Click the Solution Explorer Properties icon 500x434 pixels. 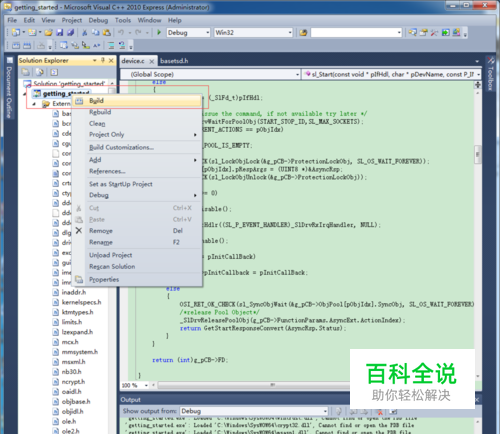tap(26, 72)
